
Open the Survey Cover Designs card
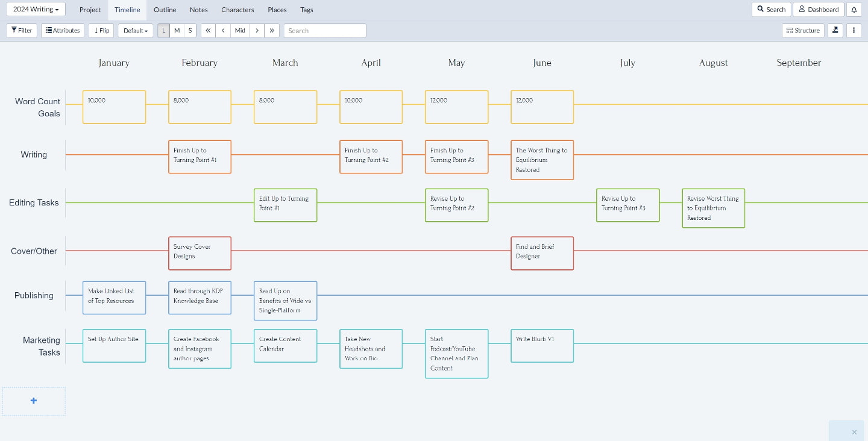[200, 253]
